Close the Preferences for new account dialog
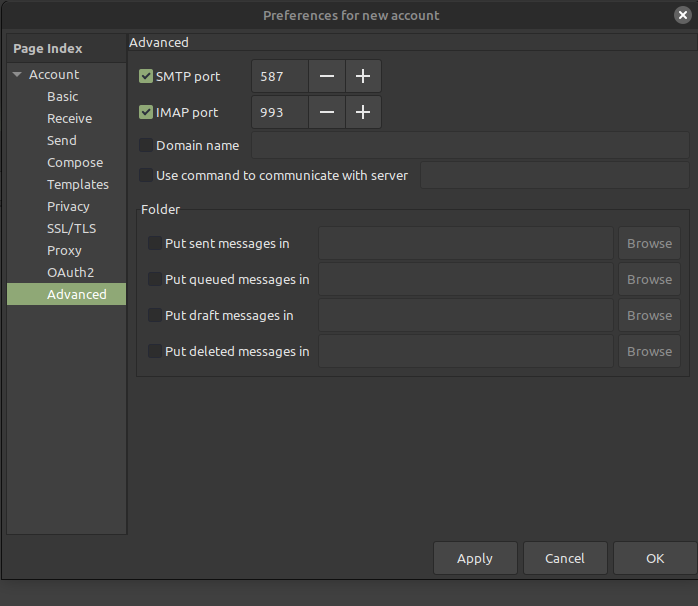Screen dimensions: 698x606 (x=682, y=15)
